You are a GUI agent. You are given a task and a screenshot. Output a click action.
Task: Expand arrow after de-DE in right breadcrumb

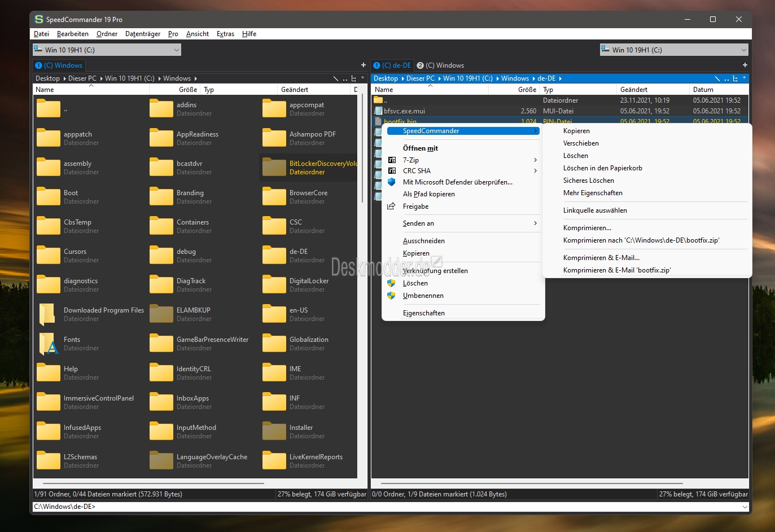pos(561,78)
